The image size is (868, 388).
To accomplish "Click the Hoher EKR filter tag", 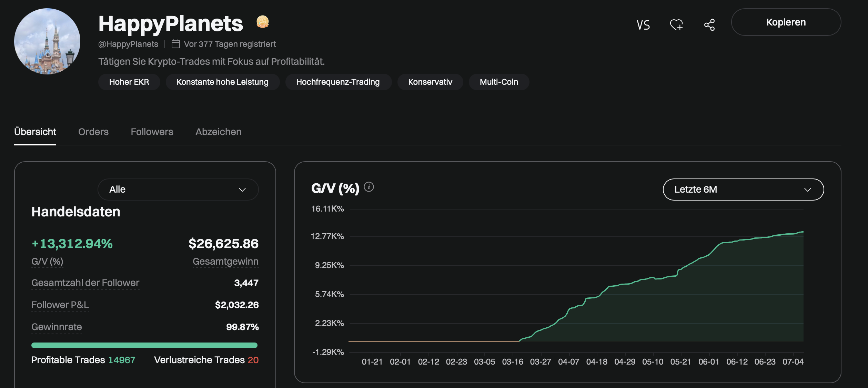I will click(129, 82).
